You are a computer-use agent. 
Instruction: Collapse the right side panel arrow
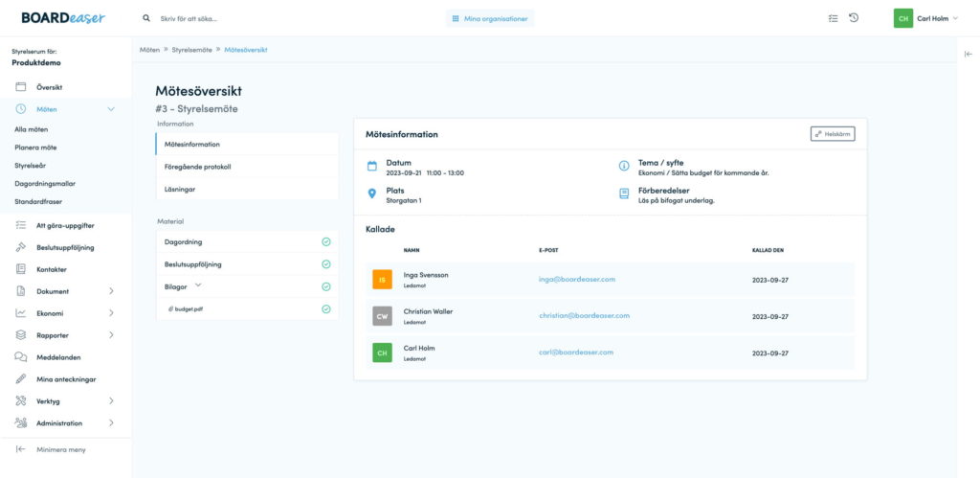pos(968,55)
